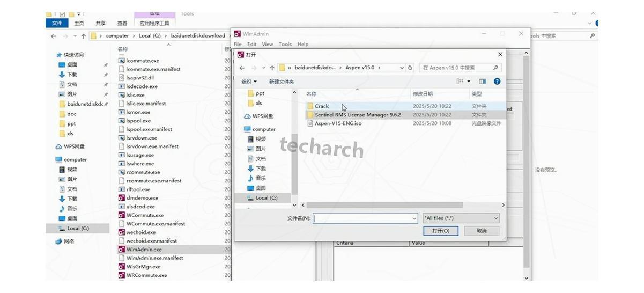Switch to Explorer 主页 ribbon tab
This screenshot has width=644, height=293.
click(79, 23)
